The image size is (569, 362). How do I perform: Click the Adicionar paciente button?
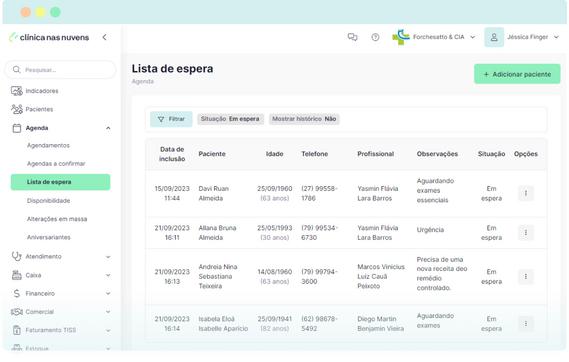(x=517, y=74)
